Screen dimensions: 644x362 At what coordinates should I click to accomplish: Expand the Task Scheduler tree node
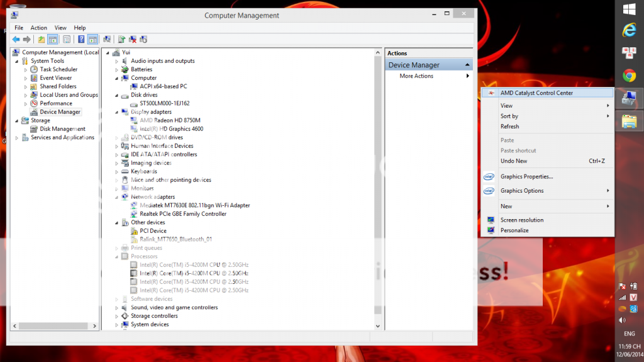(x=26, y=69)
